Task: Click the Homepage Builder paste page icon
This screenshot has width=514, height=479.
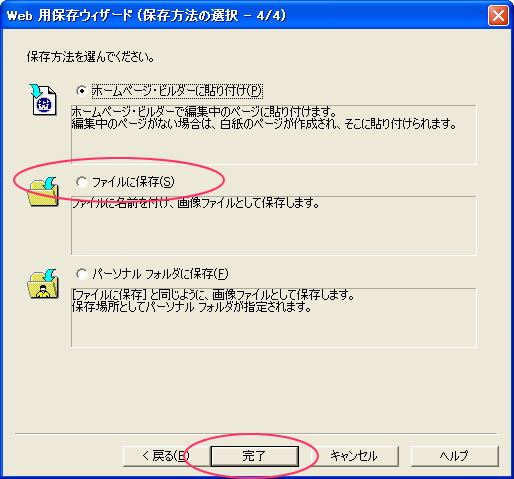Action: coord(43,99)
